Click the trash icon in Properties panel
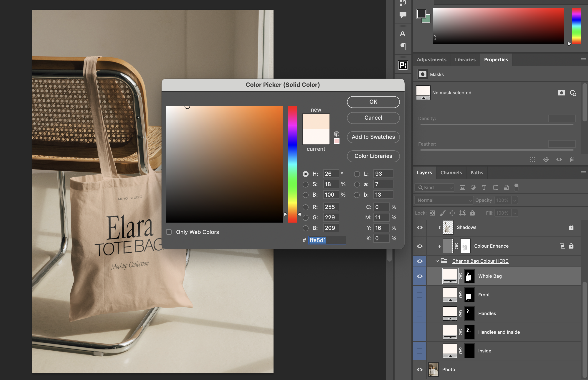 tap(572, 160)
